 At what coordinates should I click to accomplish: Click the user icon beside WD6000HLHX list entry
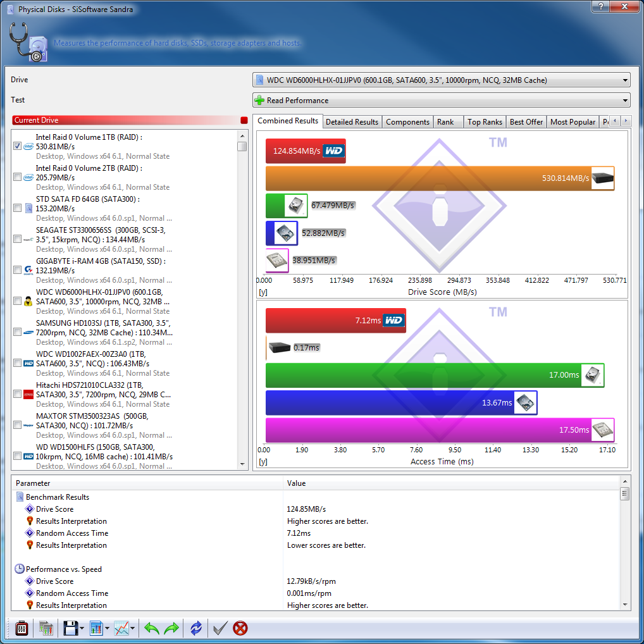coord(28,301)
